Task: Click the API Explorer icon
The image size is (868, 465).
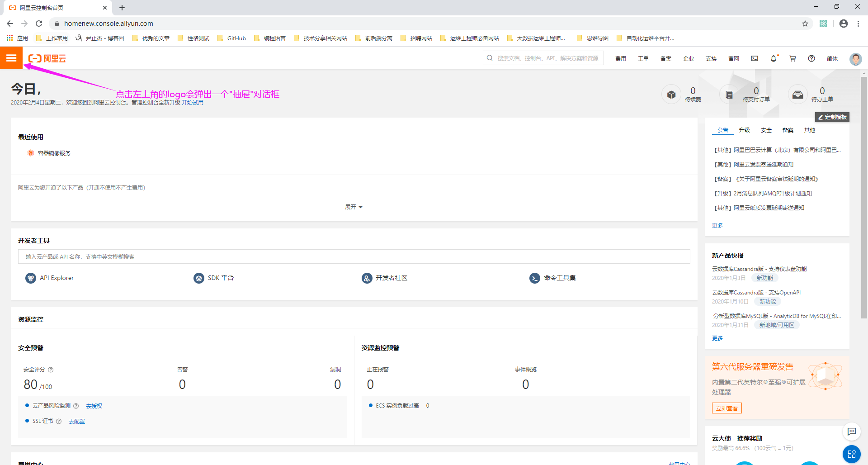Action: (31, 278)
